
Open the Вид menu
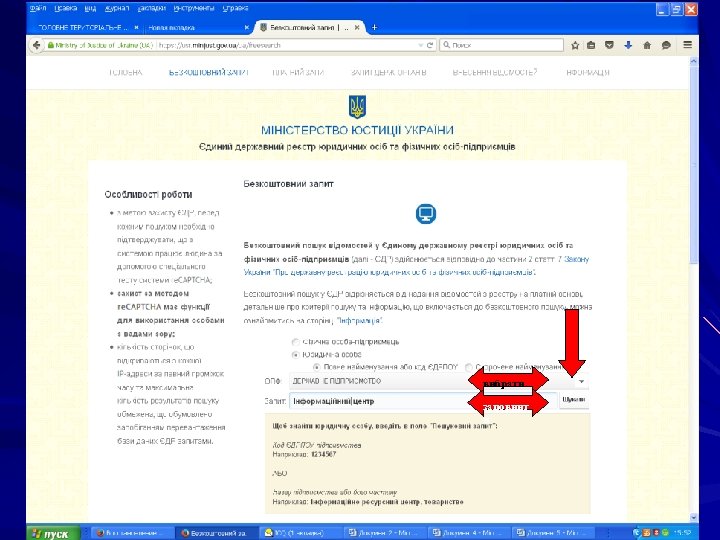(x=90, y=8)
